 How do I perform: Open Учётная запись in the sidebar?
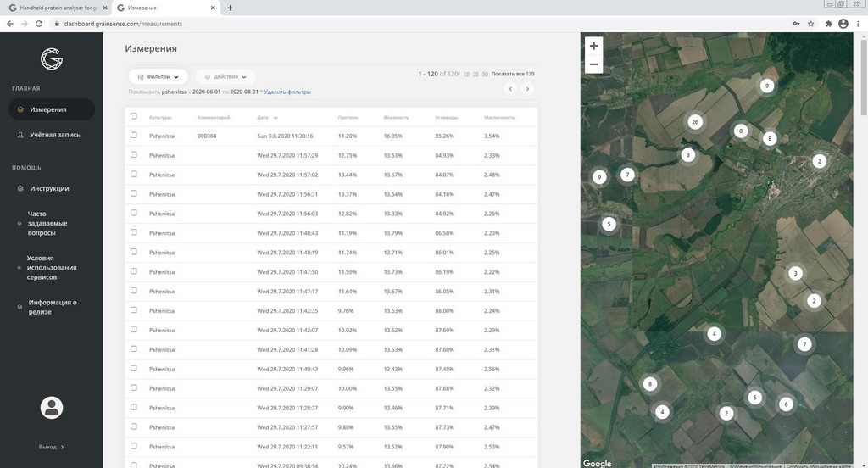(x=53, y=135)
